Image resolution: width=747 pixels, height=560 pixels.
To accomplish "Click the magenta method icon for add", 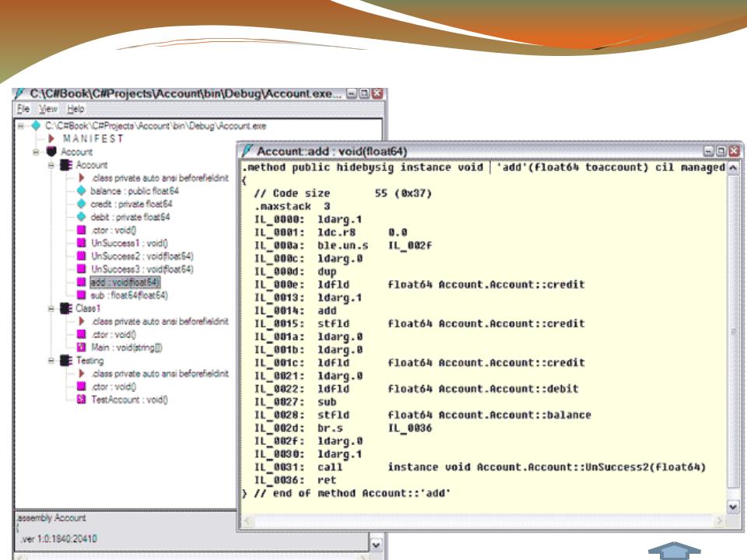I will coord(82,282).
